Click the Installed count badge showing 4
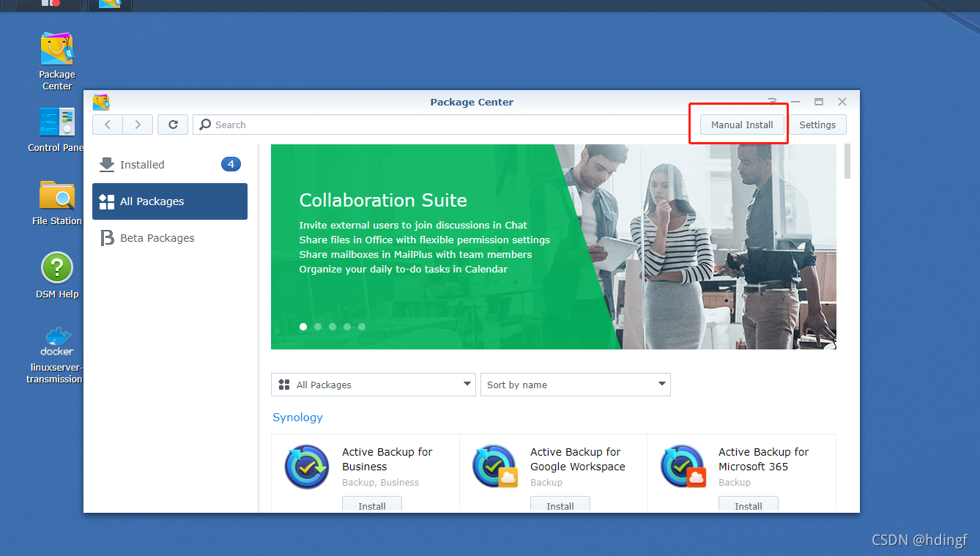 click(231, 164)
